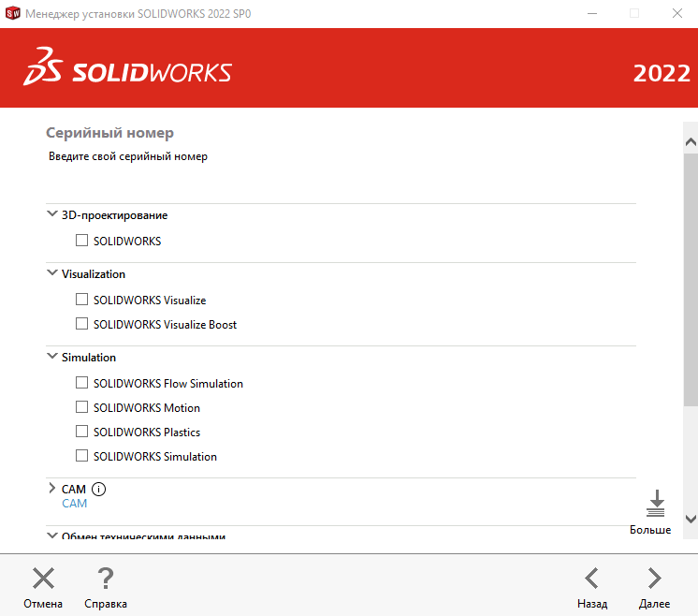Open the blue CAM link
This screenshot has height=616, width=698.
coord(74,504)
